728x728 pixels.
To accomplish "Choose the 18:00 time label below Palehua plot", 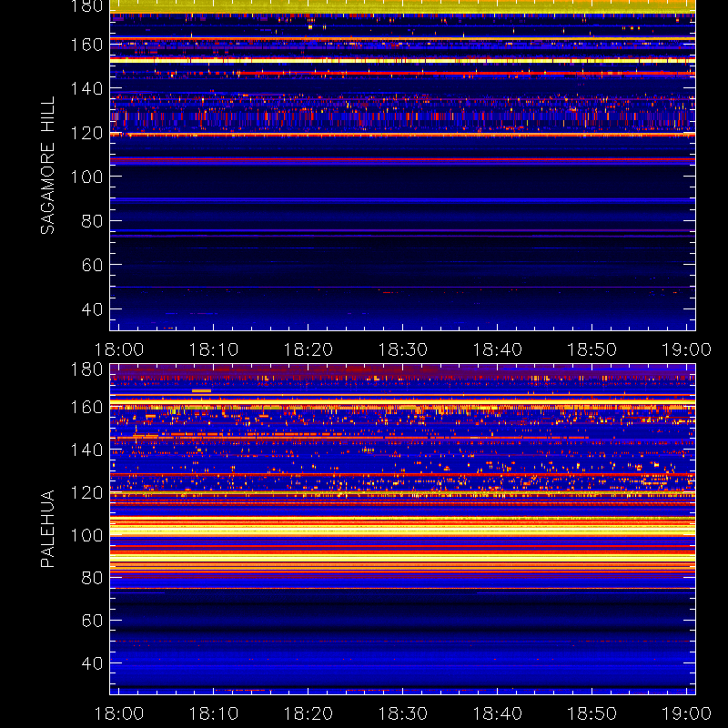I will [x=119, y=713].
